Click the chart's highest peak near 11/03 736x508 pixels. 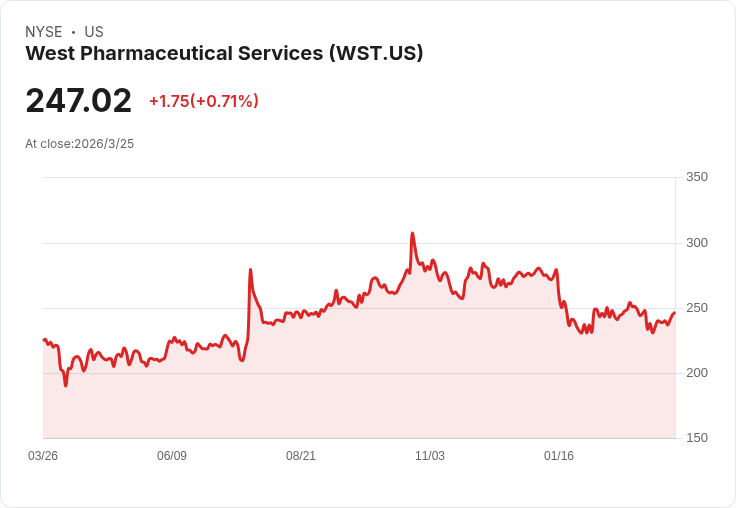(412, 233)
